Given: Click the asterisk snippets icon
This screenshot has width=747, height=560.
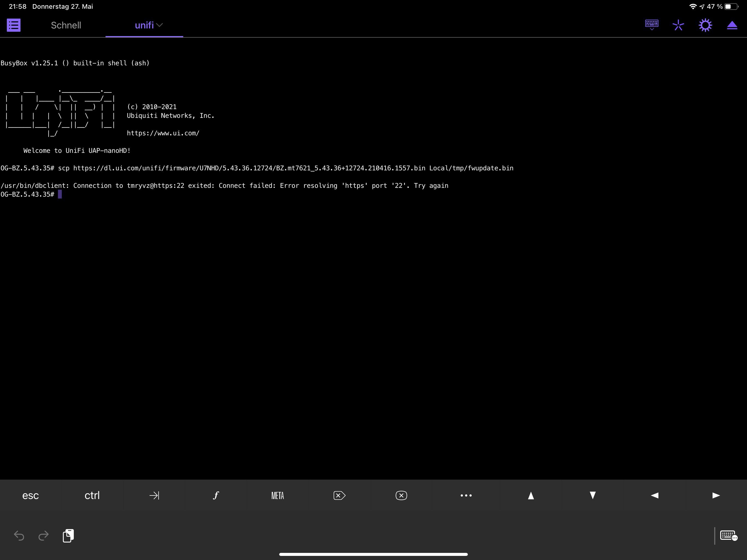Looking at the screenshot, I should tap(678, 25).
